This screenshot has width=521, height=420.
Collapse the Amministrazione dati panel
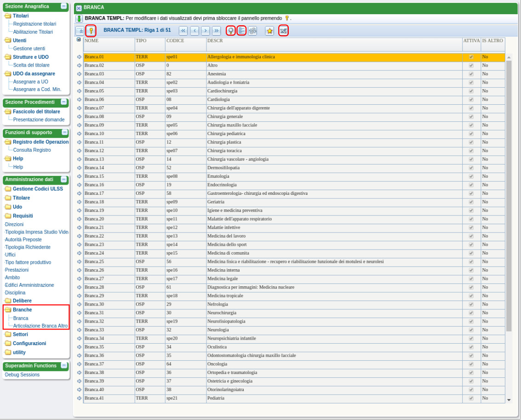(x=64, y=180)
